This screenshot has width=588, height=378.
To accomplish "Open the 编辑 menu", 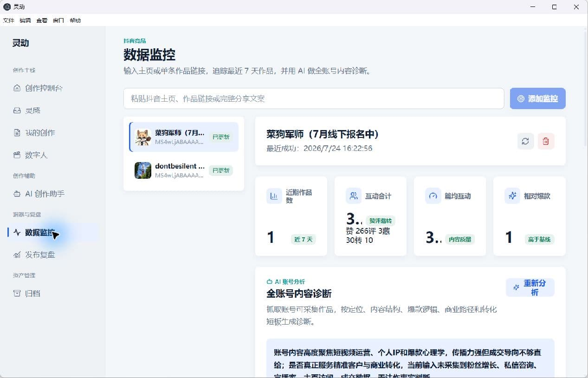I will 25,20.
